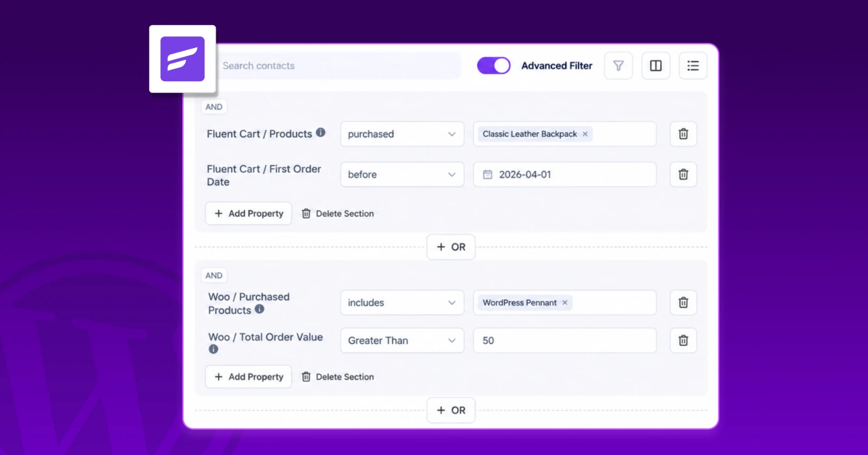The width and height of the screenshot is (868, 455).
Task: Open the 'before' operator dropdown
Action: coord(402,174)
